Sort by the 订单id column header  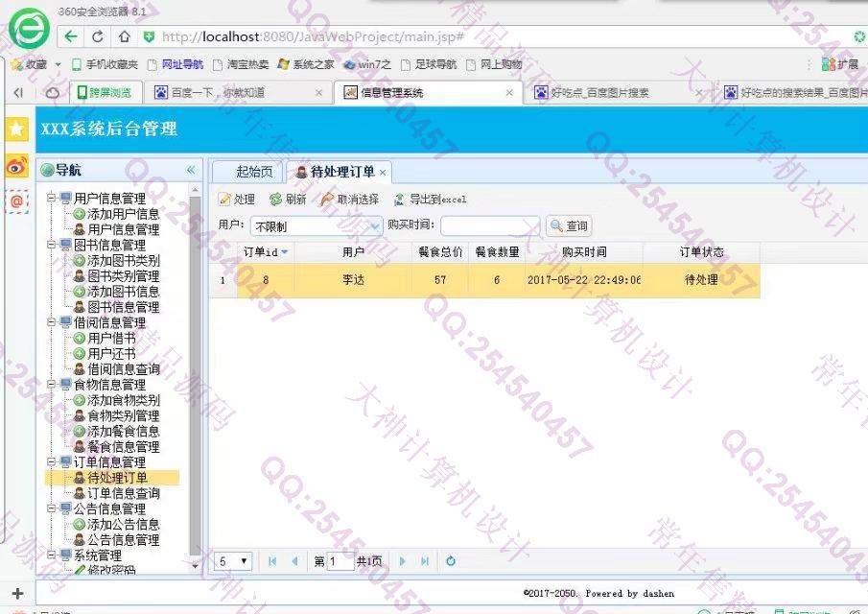point(261,252)
